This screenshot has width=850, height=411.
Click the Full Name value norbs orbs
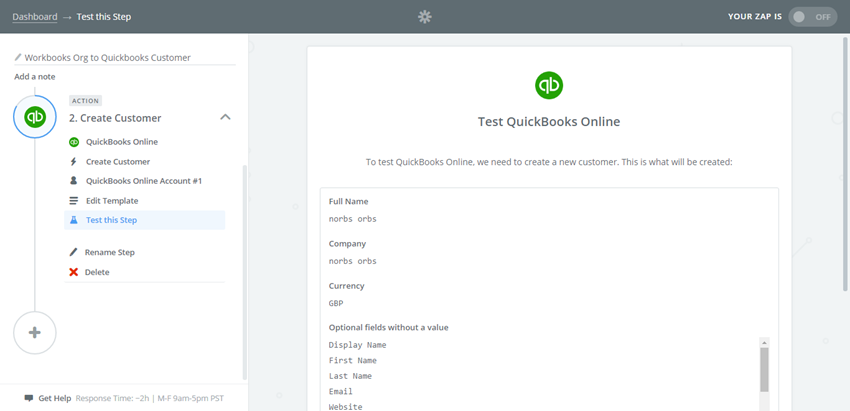352,219
